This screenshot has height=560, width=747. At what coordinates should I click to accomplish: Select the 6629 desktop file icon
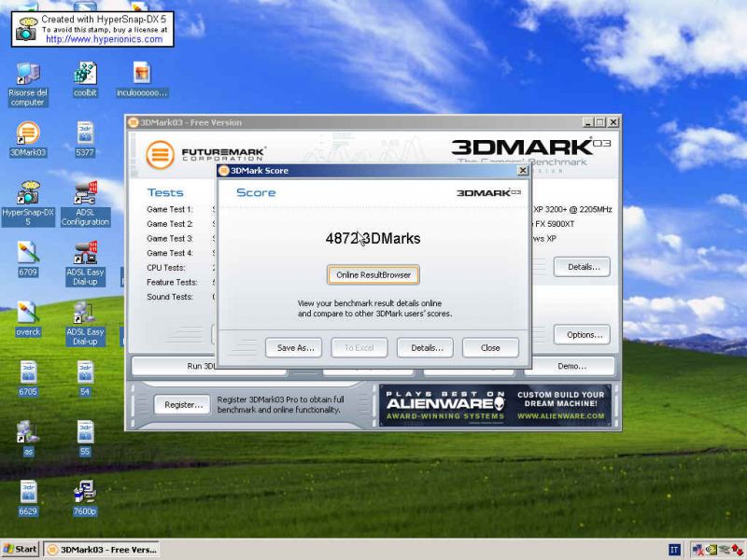click(x=28, y=498)
